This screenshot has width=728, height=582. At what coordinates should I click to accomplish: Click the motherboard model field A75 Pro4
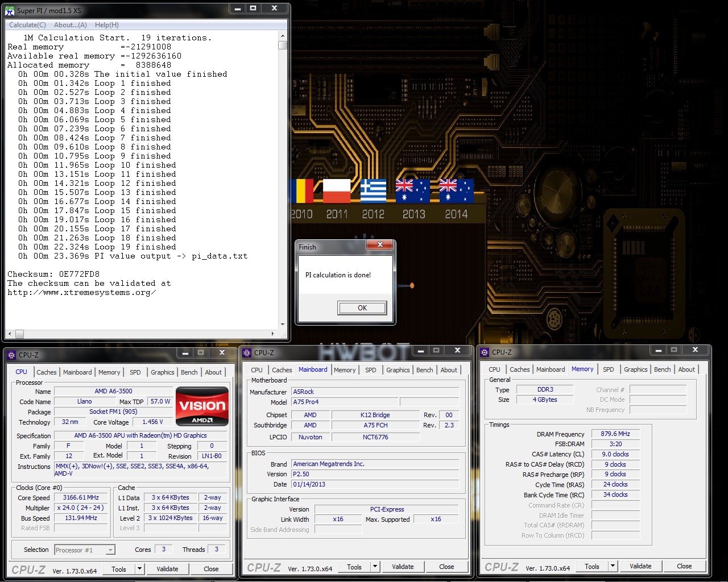(x=345, y=402)
